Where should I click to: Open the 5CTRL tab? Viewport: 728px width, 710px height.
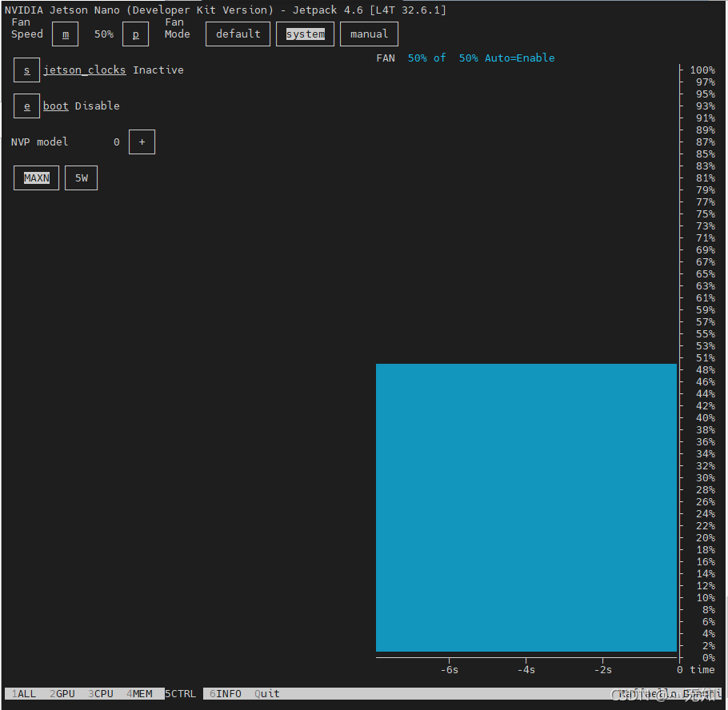coord(181,694)
